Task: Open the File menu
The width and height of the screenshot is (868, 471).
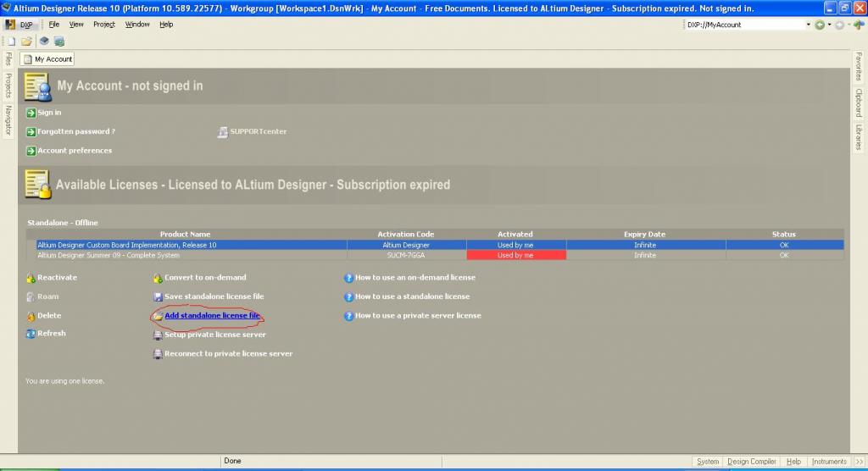Action: [53, 25]
